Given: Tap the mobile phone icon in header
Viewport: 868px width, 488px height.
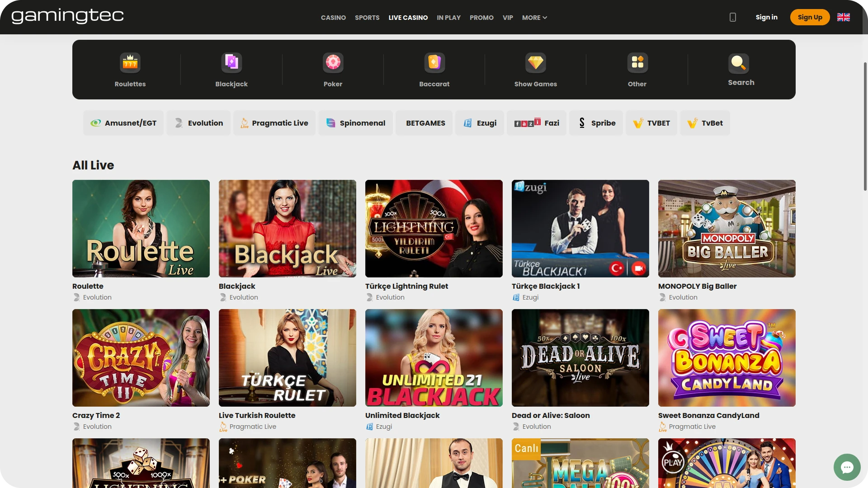Looking at the screenshot, I should (x=732, y=17).
